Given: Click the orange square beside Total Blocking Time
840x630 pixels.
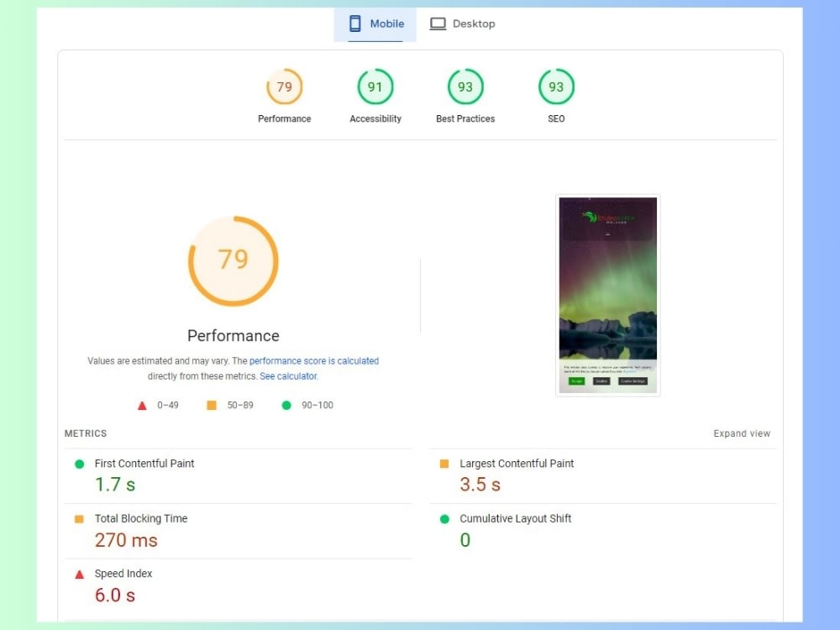Looking at the screenshot, I should click(x=79, y=518).
